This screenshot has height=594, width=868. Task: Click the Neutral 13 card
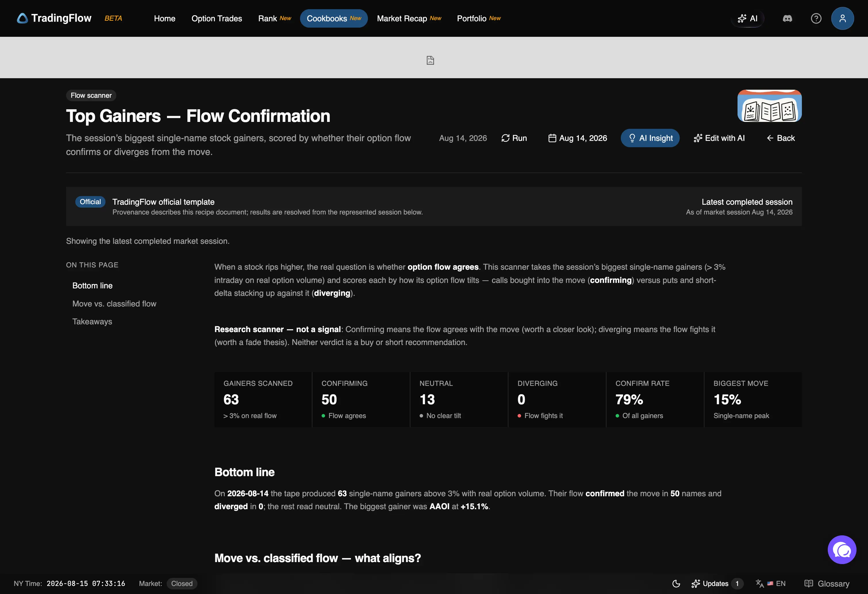point(459,399)
